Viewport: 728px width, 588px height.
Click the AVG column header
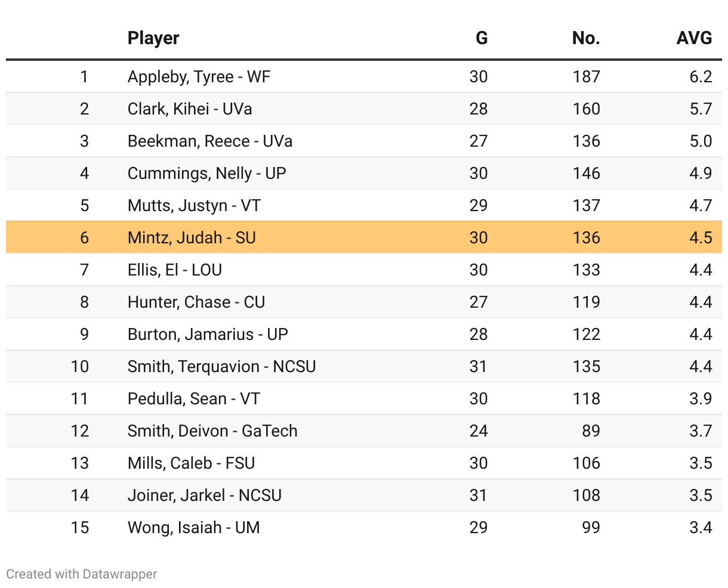point(694,38)
